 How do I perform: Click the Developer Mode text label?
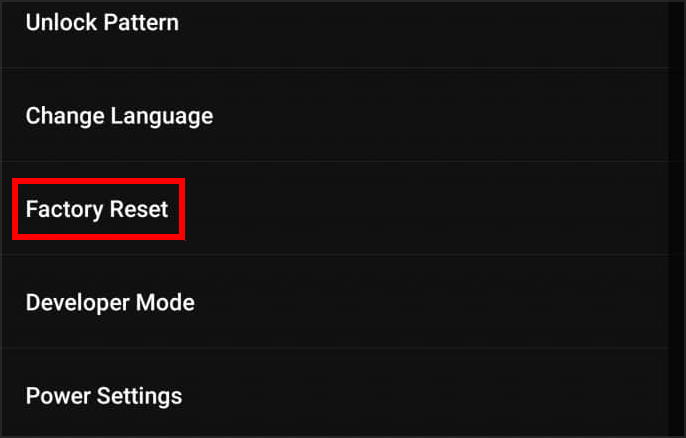pos(110,302)
